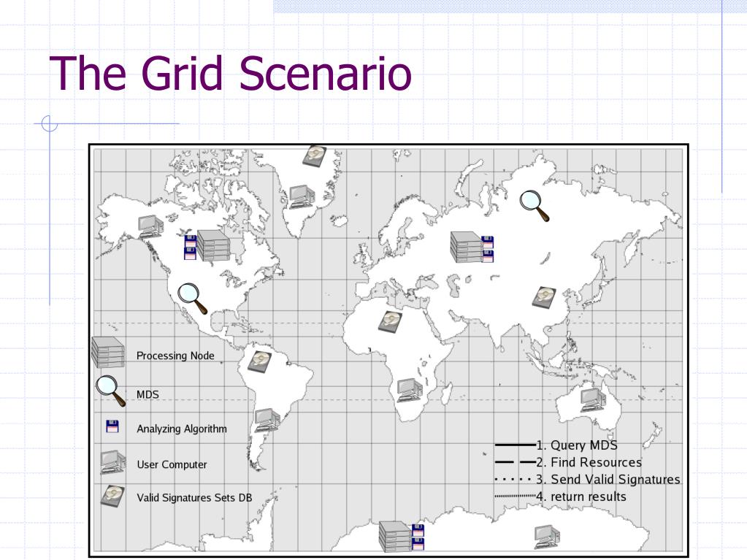
Task: Select the processing node server in North America
Action: (x=213, y=245)
